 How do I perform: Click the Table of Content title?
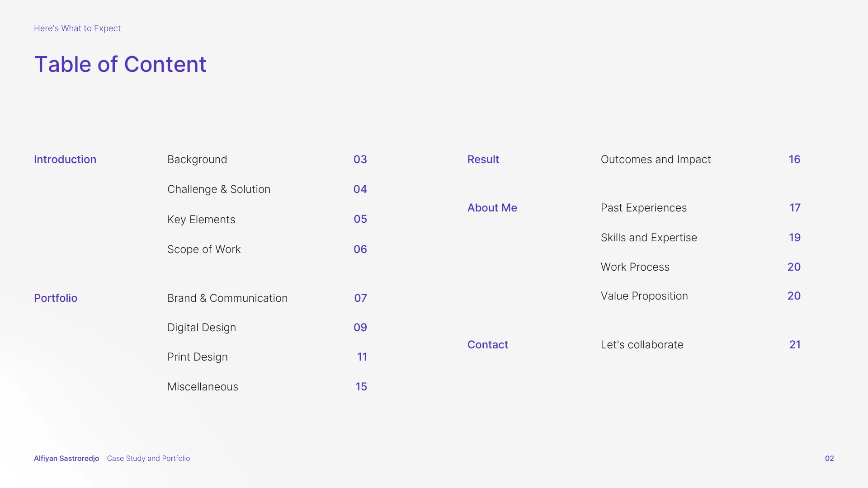[x=120, y=64]
